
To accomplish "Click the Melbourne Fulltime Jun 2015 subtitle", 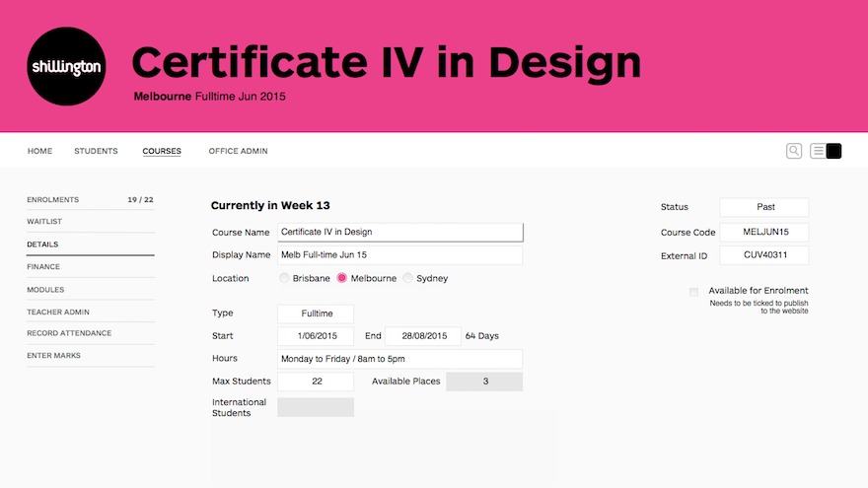I will [x=210, y=97].
